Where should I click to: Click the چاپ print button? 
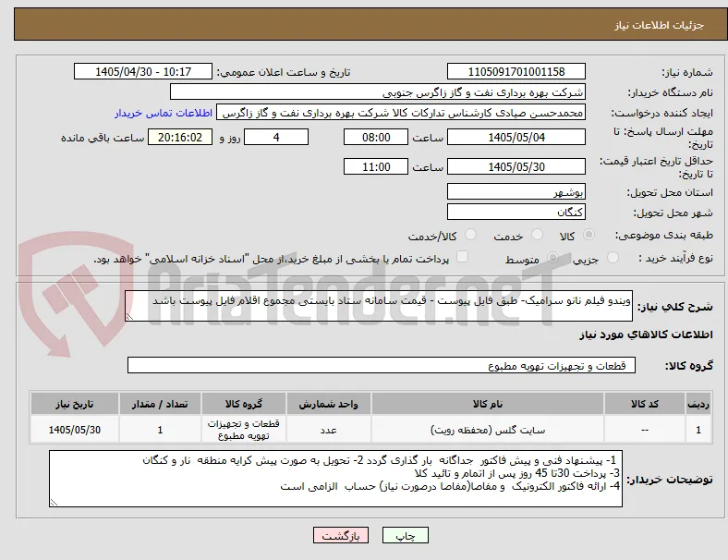point(406,535)
